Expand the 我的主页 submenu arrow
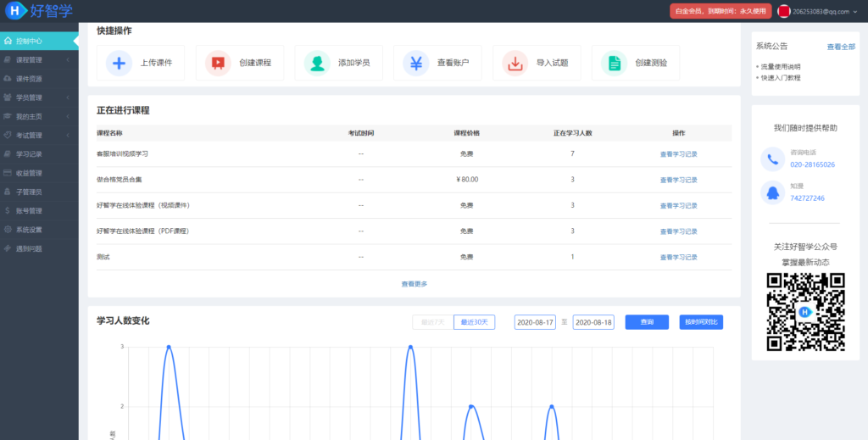 pos(68,116)
